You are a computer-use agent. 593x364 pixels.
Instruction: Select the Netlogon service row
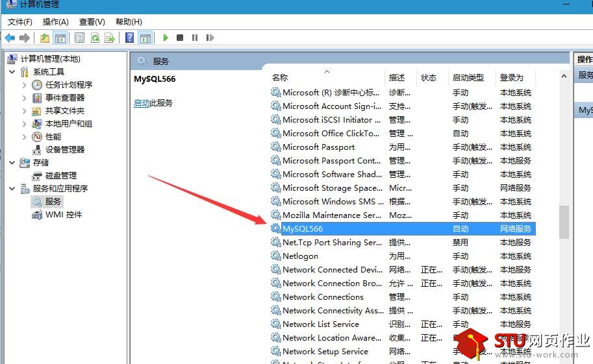pos(300,256)
